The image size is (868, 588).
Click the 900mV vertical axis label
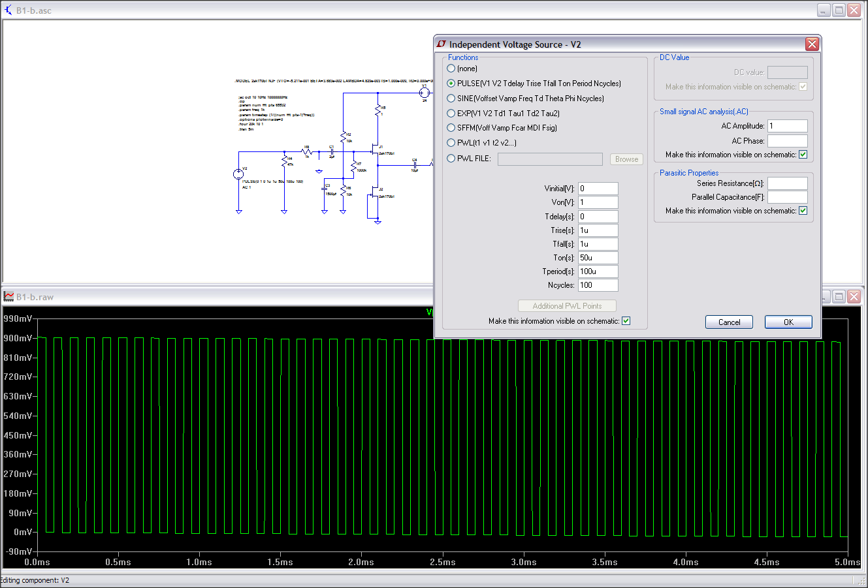coord(18,338)
